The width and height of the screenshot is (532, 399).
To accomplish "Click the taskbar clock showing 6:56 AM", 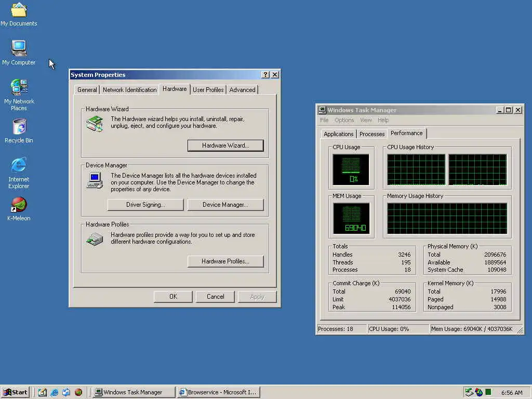I will point(512,393).
